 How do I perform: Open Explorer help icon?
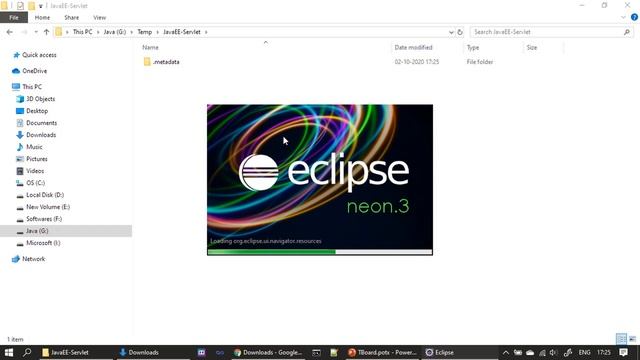click(634, 18)
